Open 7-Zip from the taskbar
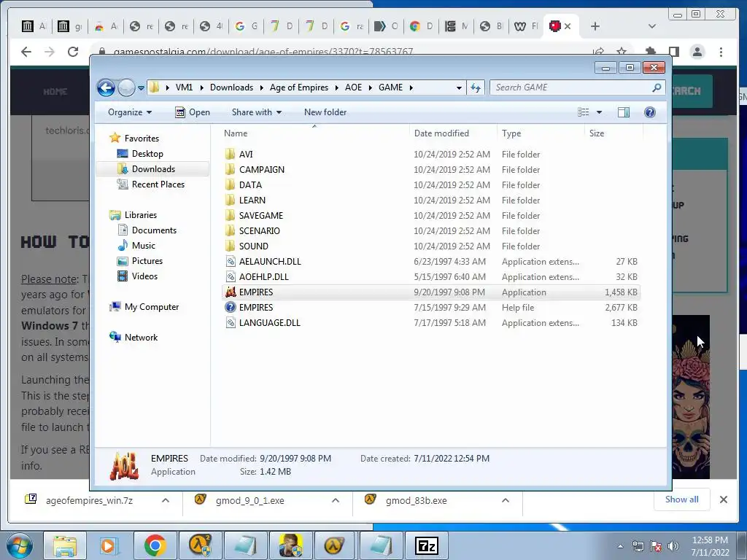747x560 pixels. point(426,545)
